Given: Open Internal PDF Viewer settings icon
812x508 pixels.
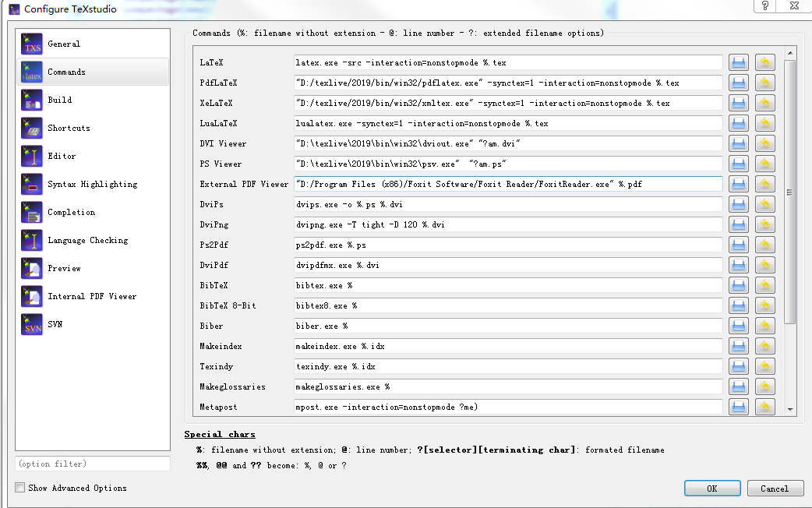Looking at the screenshot, I should click(31, 296).
